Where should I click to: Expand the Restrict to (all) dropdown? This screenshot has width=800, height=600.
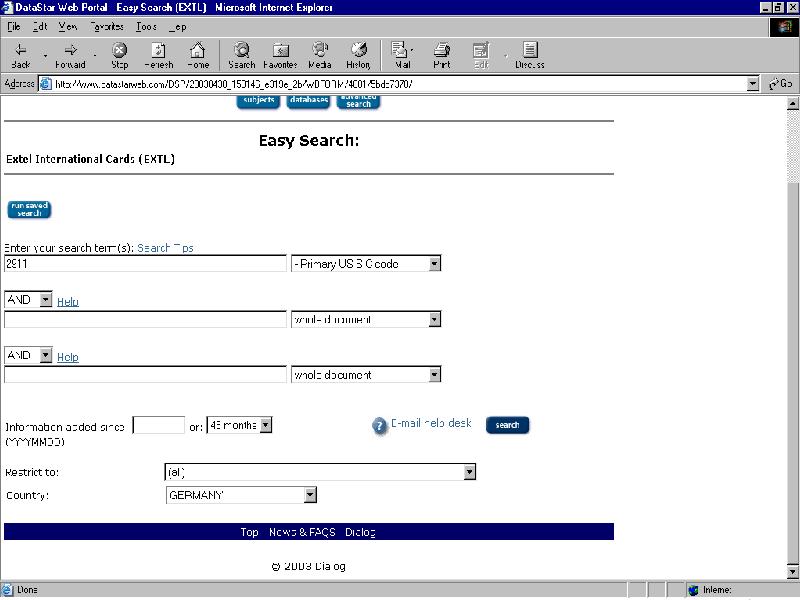click(469, 472)
